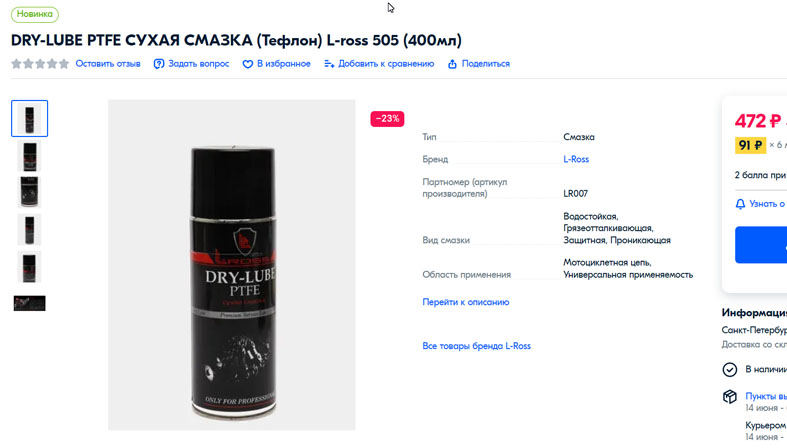The width and height of the screenshot is (787, 448).
Task: Click the share icon 'Поделиться'
Action: click(x=452, y=64)
